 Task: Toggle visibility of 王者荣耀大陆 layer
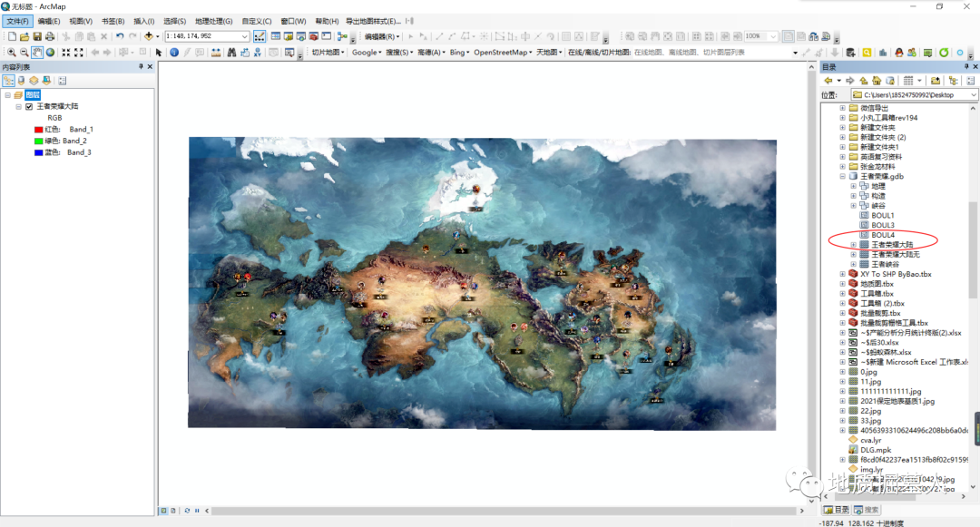(29, 107)
